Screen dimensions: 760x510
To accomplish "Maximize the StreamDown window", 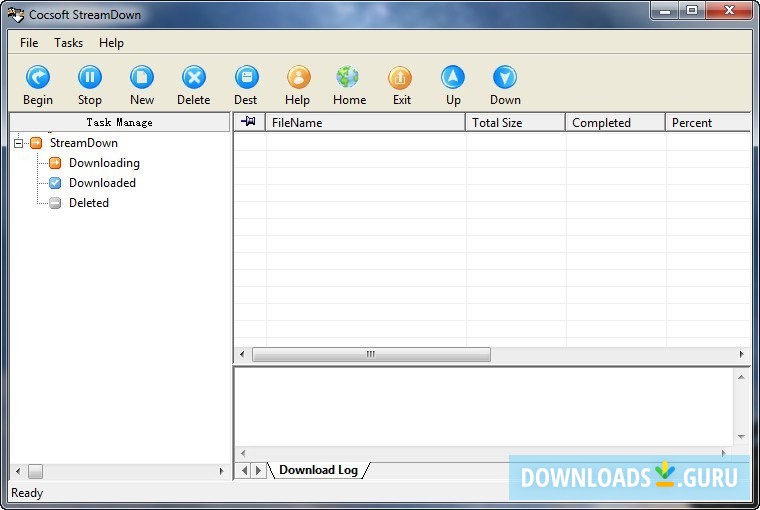I will coord(692,11).
